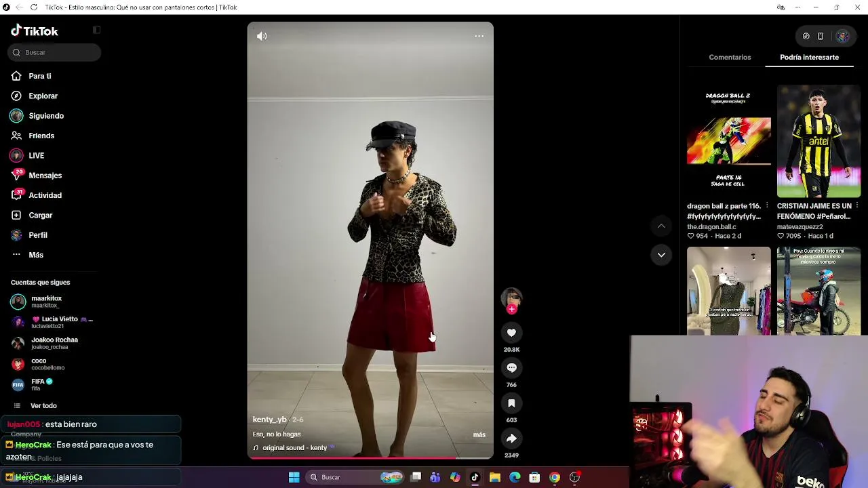Image resolution: width=868 pixels, height=488 pixels.
Task: Open the the.dragon.ball.c author link
Action: [711, 227]
